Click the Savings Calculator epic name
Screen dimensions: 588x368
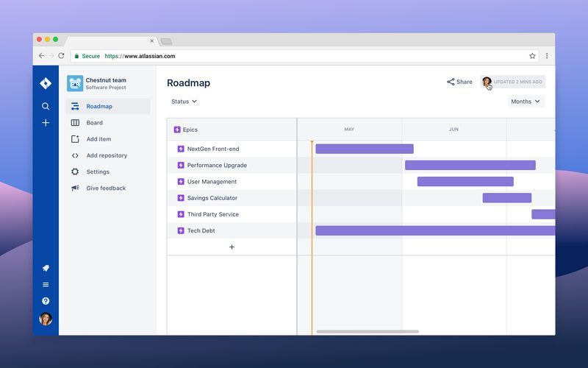[x=212, y=198]
